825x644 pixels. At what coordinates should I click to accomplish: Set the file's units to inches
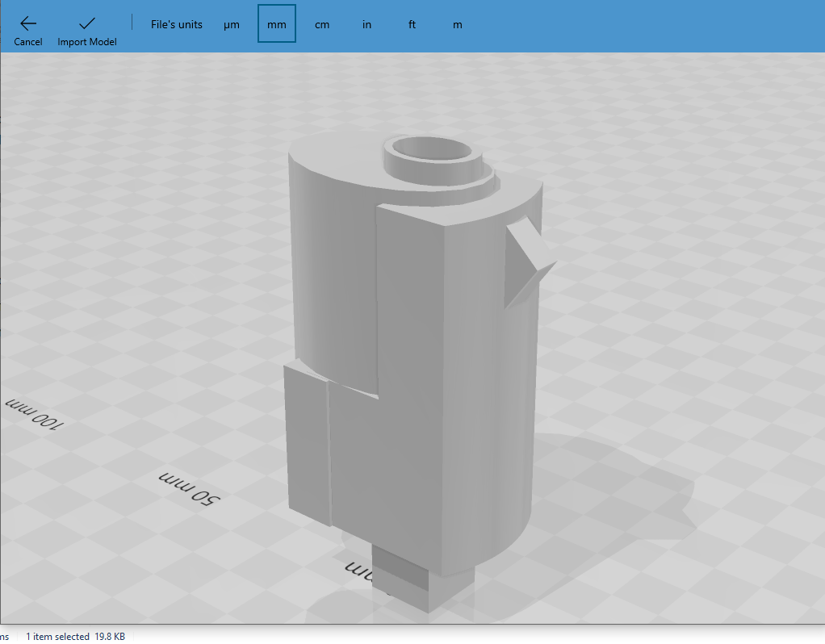click(x=366, y=24)
